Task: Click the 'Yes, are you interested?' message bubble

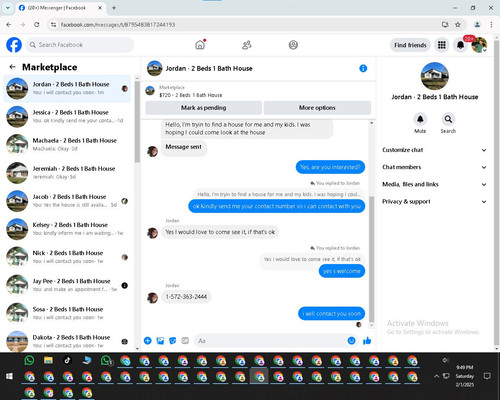Action: click(x=330, y=167)
